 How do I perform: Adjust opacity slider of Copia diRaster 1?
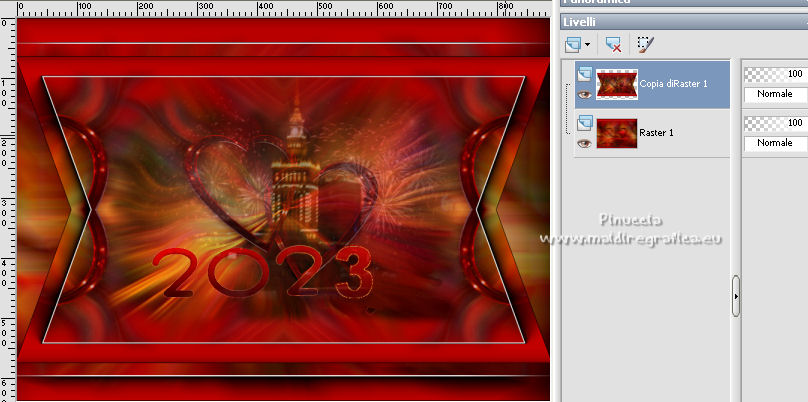(x=776, y=74)
